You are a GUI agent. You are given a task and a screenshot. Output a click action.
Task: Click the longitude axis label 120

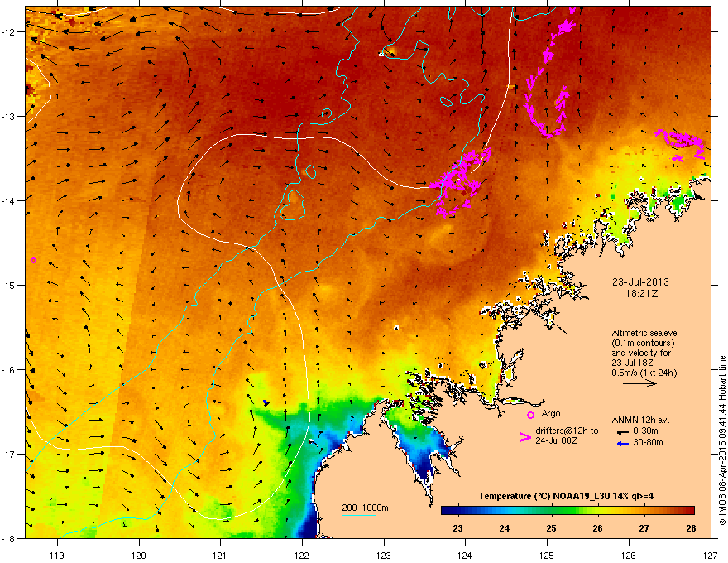pos(139,555)
